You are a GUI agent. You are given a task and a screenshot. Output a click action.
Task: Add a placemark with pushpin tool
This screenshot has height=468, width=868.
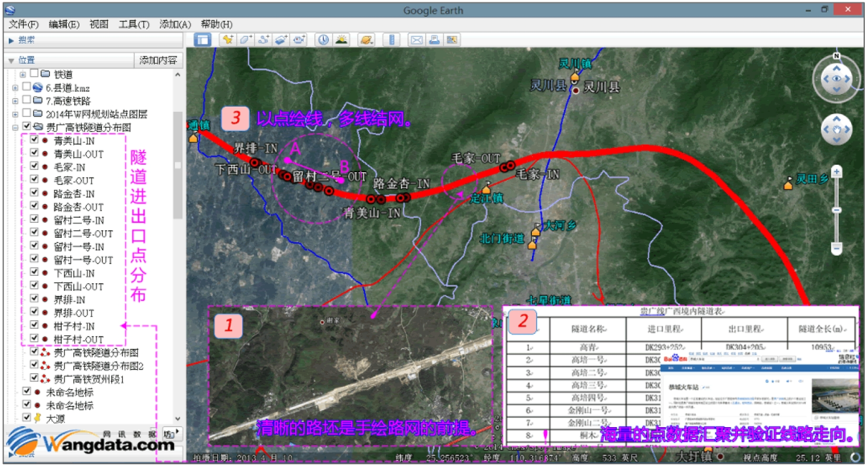point(227,40)
